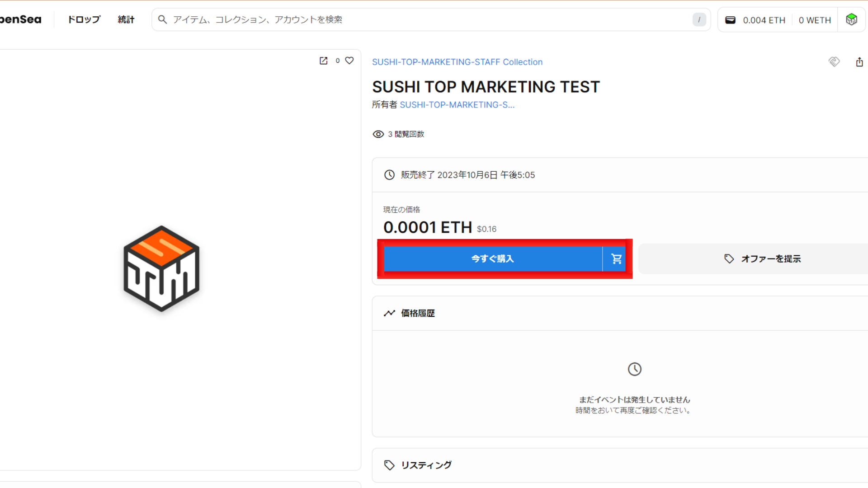Click the price history chart icon
The height and width of the screenshot is (488, 868).
[x=389, y=313]
